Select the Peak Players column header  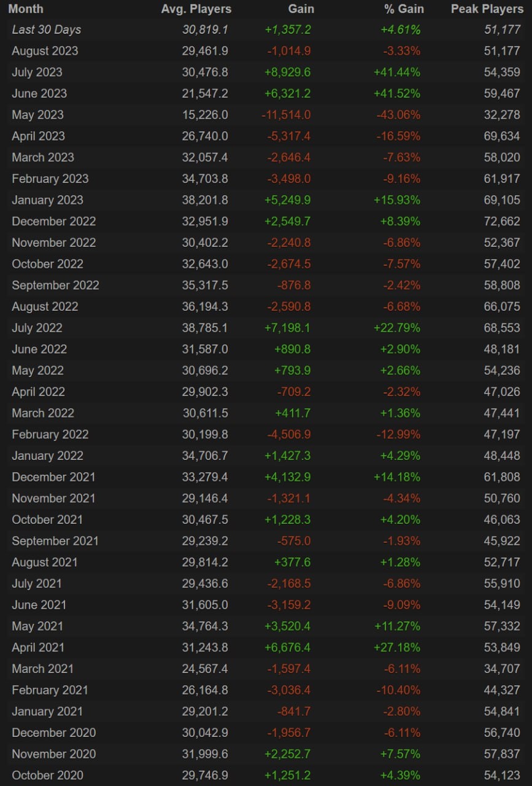(485, 9)
